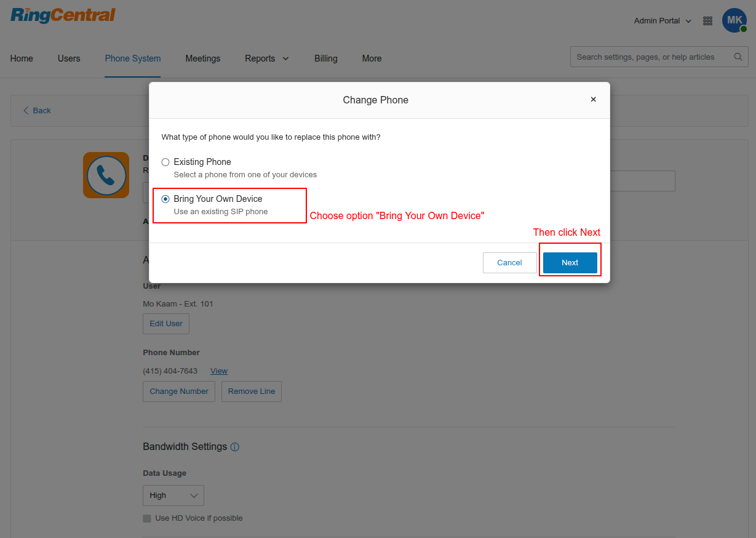This screenshot has height=538, width=756.
Task: Close the Change Phone dialog
Action: point(593,99)
